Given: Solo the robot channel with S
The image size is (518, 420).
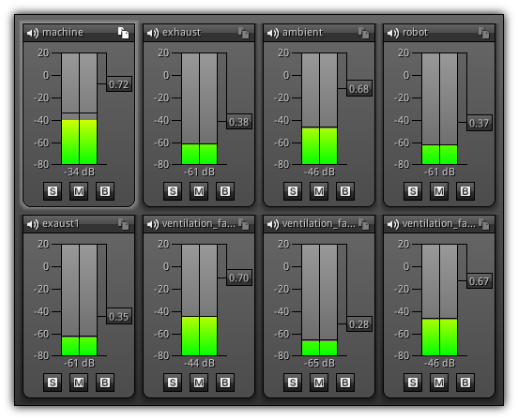Looking at the screenshot, I should [413, 191].
